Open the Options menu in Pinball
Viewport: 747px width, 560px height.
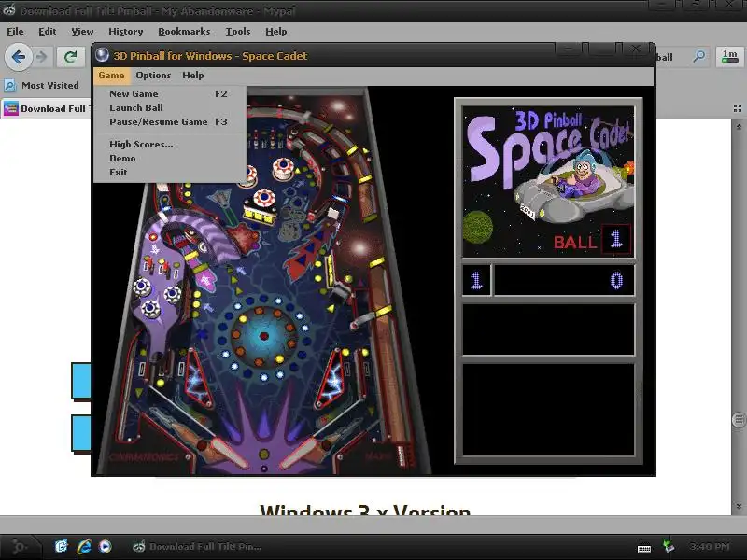[153, 76]
